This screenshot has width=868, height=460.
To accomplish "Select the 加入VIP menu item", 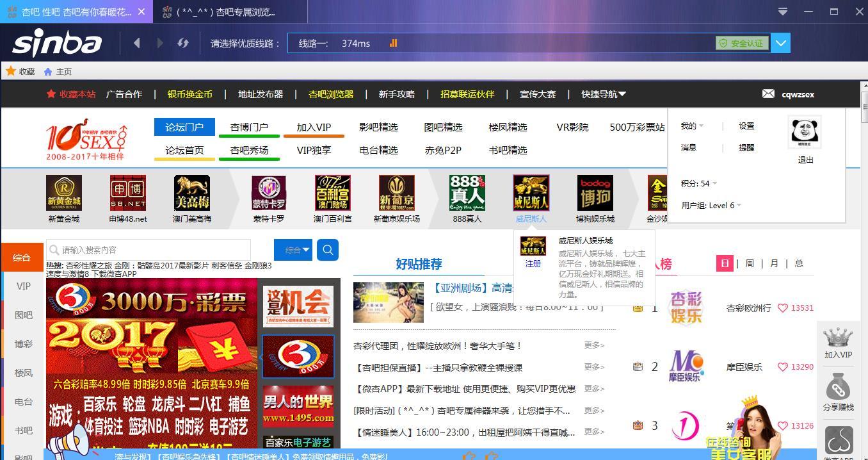I will coord(314,127).
